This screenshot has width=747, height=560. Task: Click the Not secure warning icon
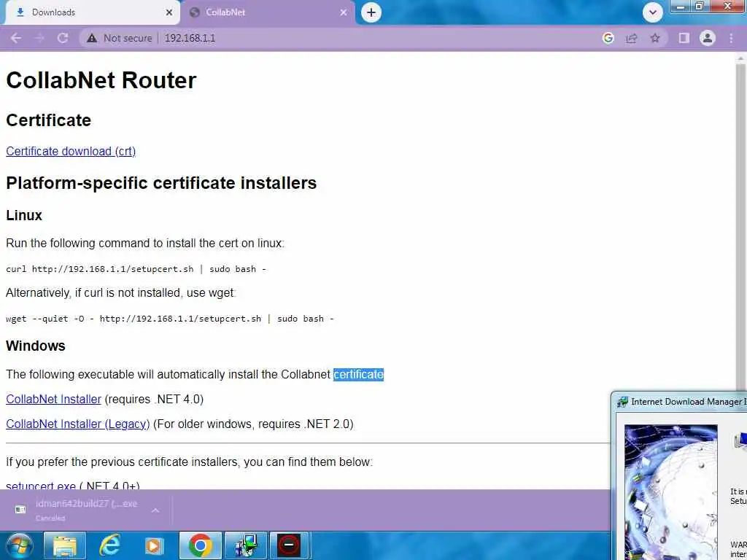pos(92,38)
